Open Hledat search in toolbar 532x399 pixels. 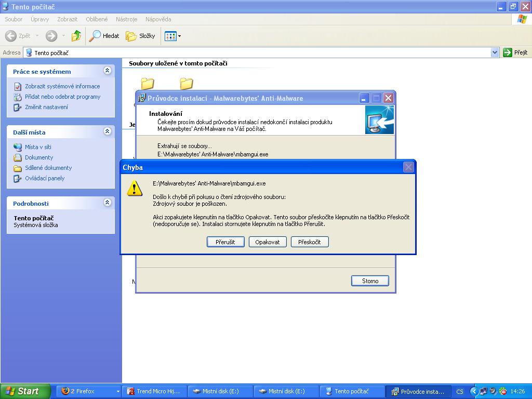pos(104,36)
